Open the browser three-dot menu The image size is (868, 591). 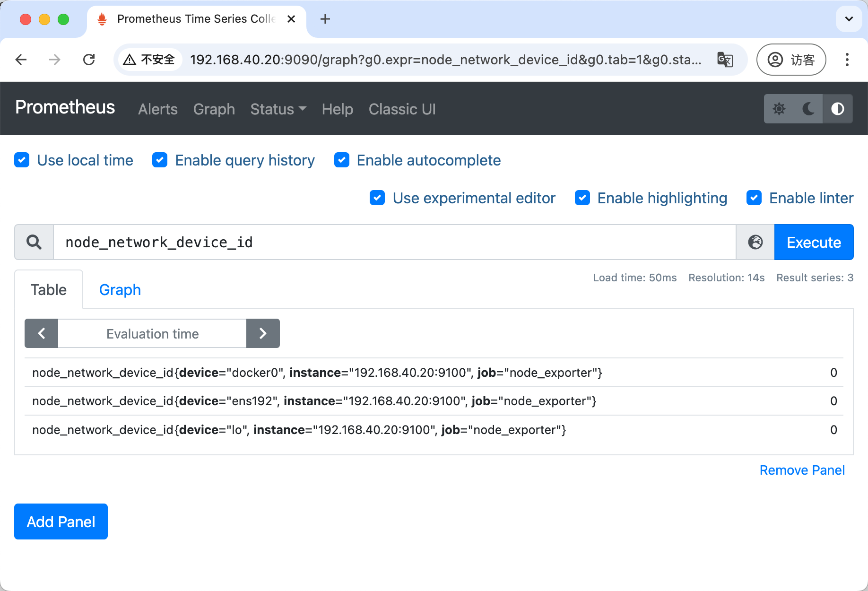point(847,60)
